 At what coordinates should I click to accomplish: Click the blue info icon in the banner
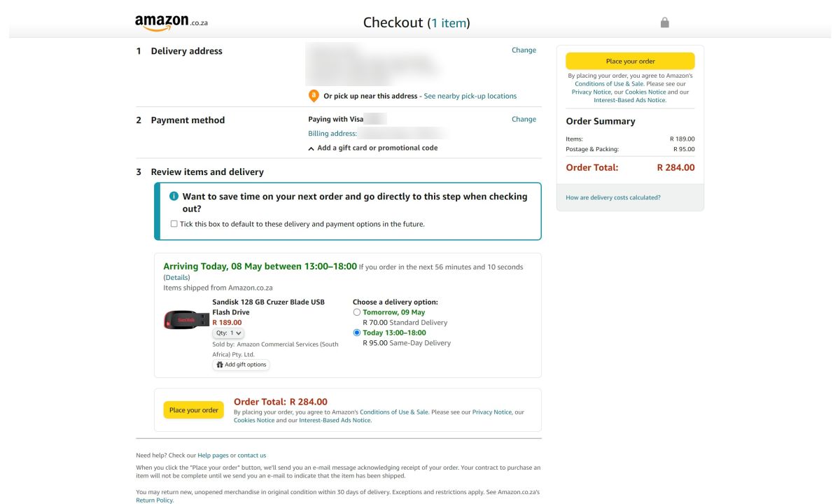174,197
